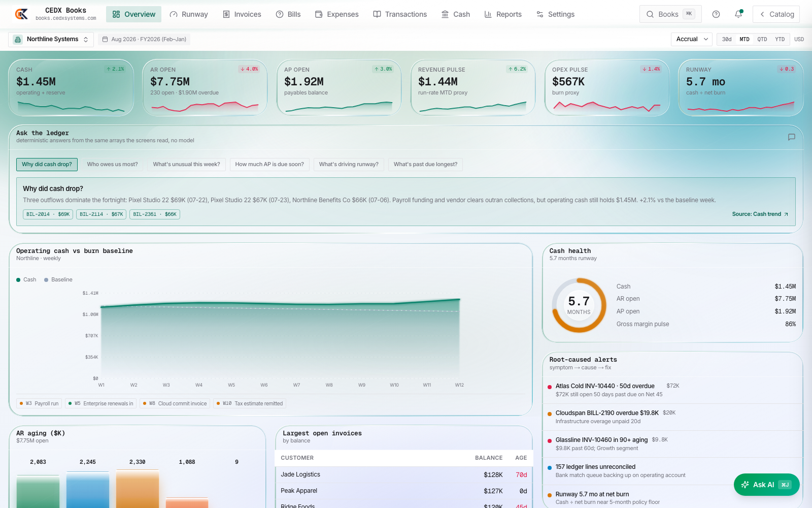Screen dimensions: 812x508
Task: Ask 'What's driving runway?'
Action: coord(349,165)
